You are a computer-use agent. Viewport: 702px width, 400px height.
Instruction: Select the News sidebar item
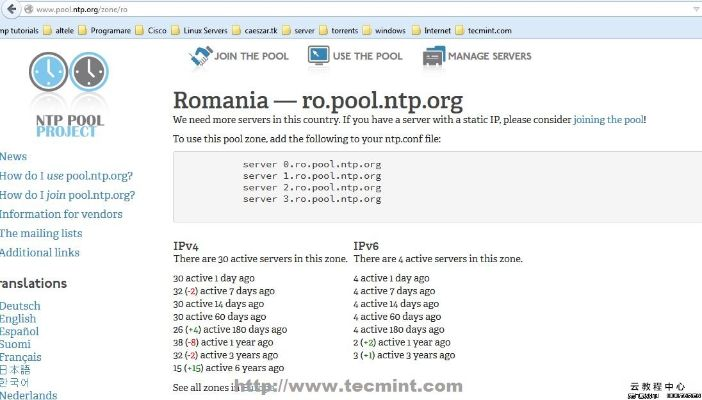(13, 157)
